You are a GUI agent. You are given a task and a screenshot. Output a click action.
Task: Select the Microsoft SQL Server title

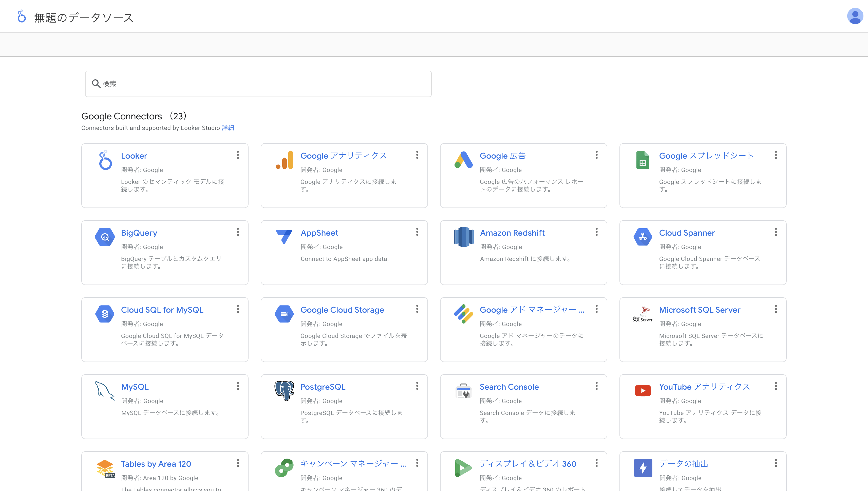click(x=700, y=310)
